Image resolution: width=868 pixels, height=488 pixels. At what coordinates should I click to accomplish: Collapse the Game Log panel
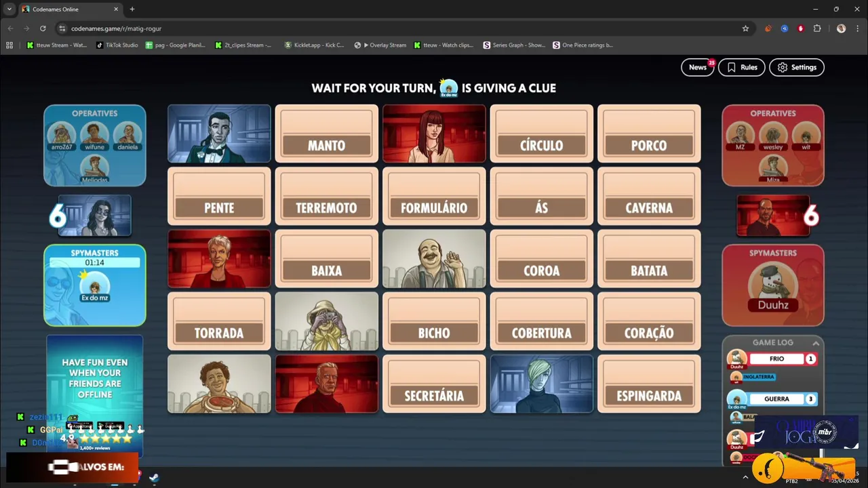coord(816,343)
